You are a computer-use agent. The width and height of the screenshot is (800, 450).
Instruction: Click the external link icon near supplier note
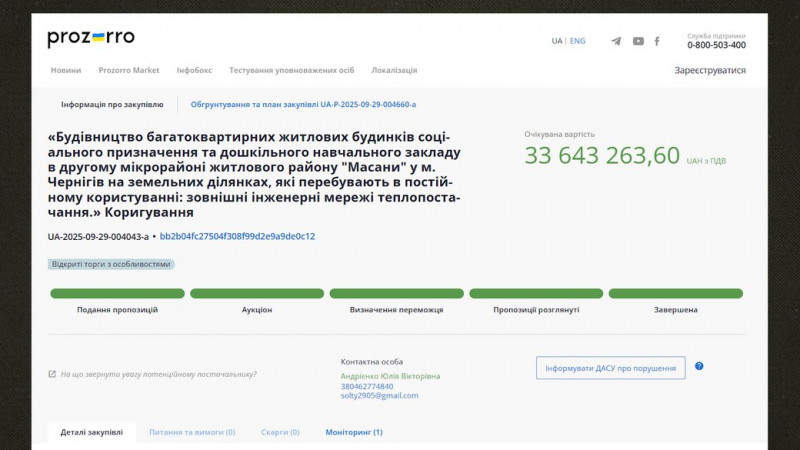52,375
